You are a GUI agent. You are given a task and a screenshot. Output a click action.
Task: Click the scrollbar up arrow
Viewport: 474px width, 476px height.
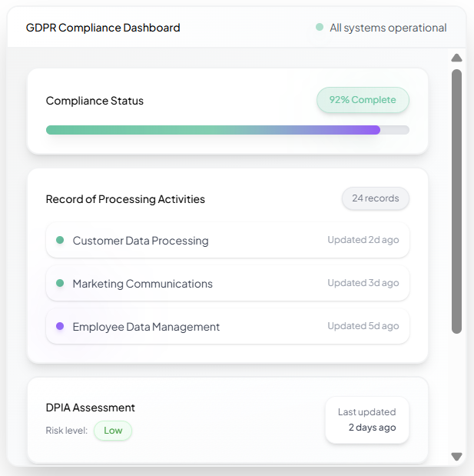tap(456, 58)
